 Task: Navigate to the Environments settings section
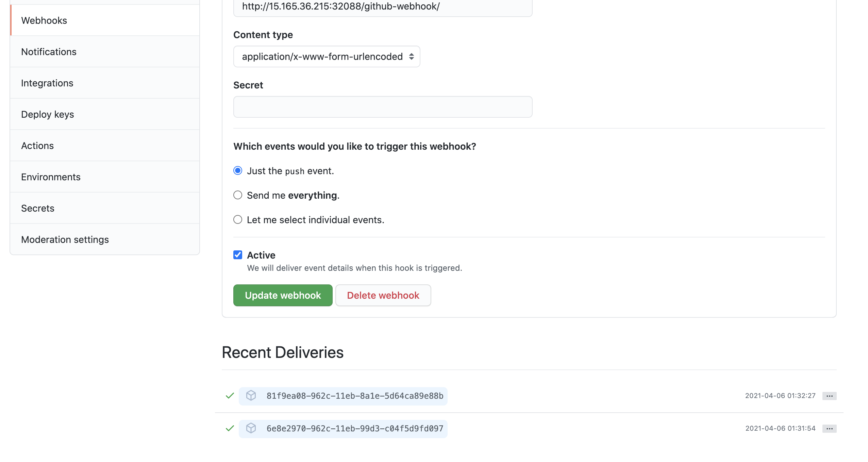(x=51, y=177)
